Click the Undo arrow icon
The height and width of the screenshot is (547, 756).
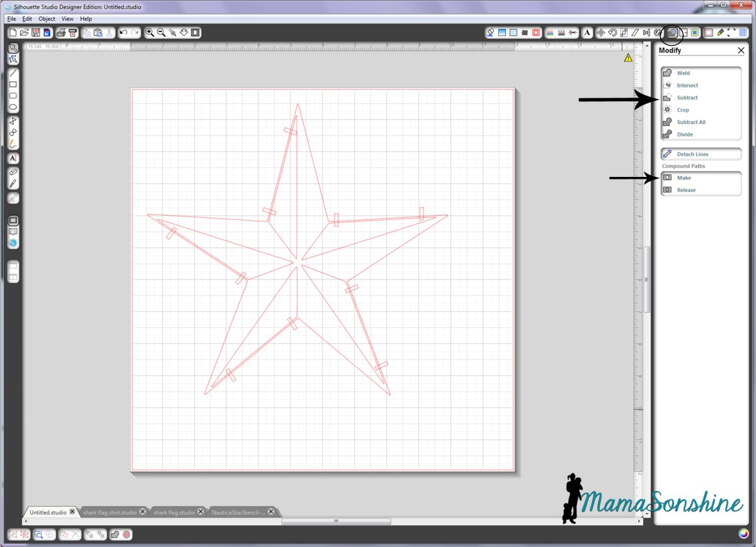point(123,33)
